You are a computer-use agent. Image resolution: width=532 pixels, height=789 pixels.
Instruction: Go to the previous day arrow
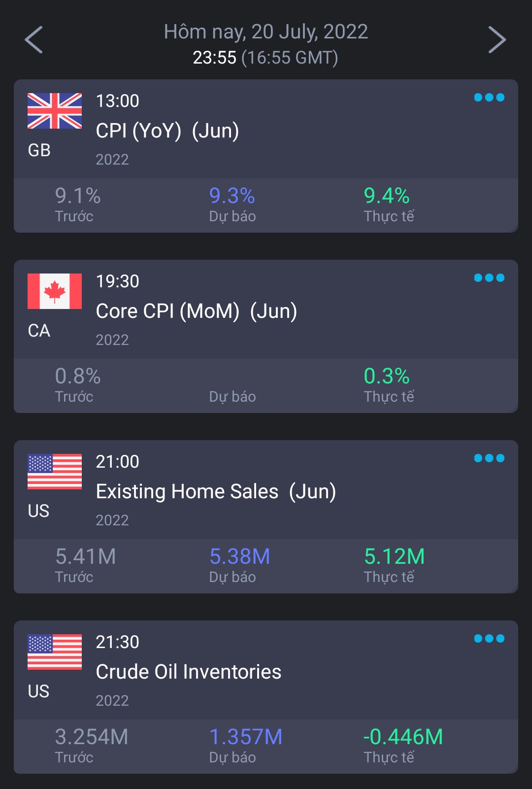coord(34,40)
